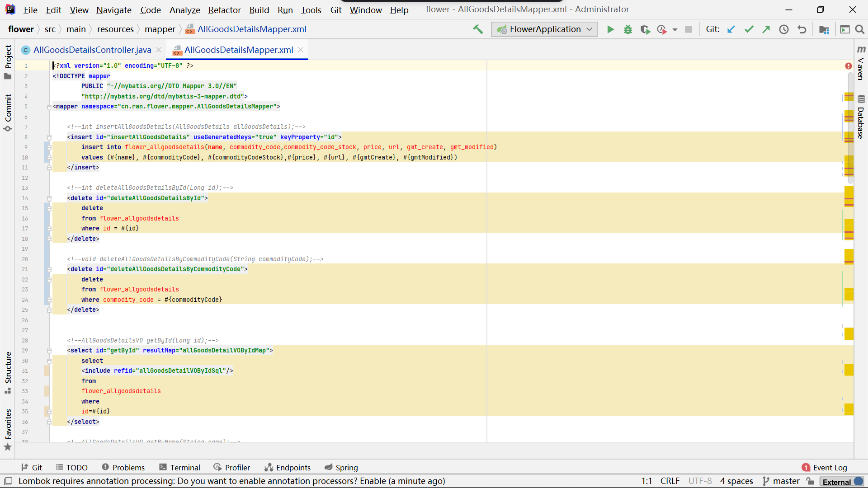Switch to AllGoodsDetailsController.java tab
Screen dimensions: 868x488
[x=92, y=50]
